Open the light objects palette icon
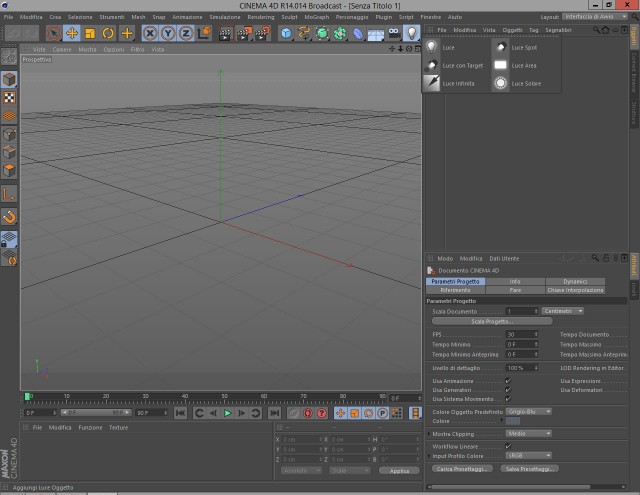This screenshot has width=640, height=495. point(411,33)
